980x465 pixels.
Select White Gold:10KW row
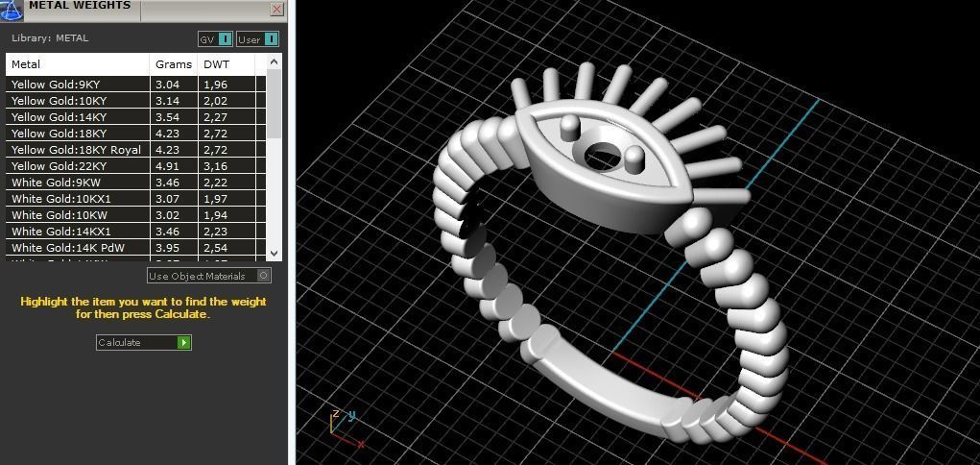click(x=135, y=215)
